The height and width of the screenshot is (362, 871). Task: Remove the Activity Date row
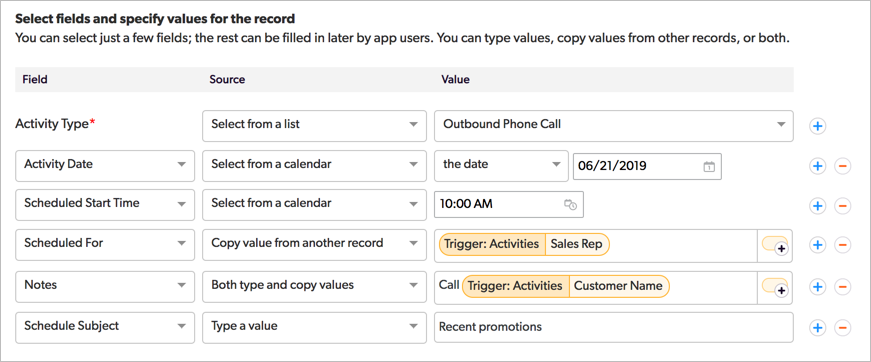[x=843, y=165]
